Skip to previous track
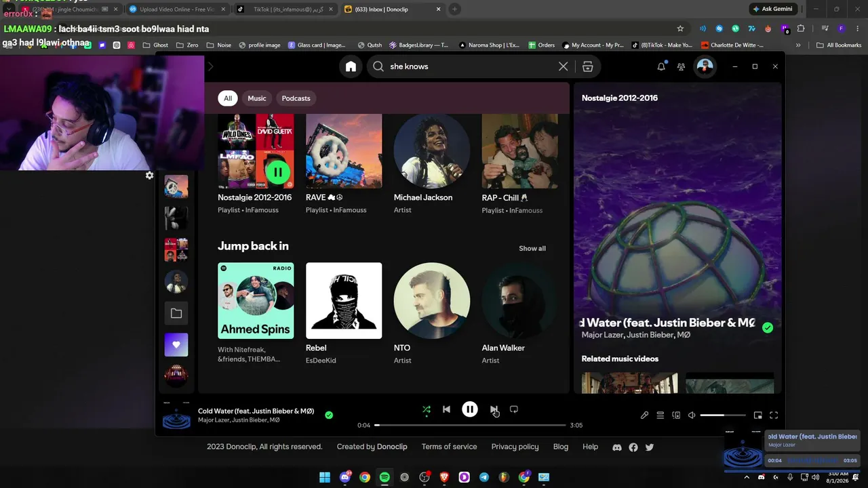 coord(446,409)
